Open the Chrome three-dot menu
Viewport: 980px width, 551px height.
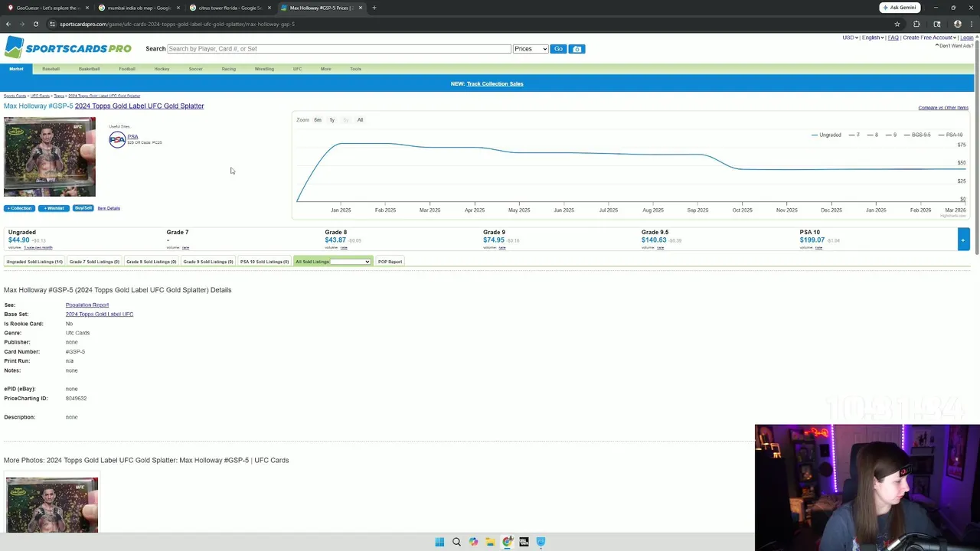point(970,24)
